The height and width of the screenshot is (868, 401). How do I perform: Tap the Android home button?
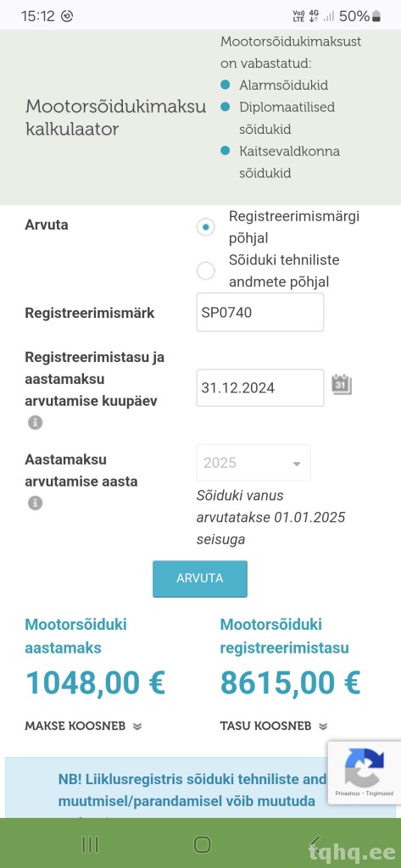click(x=202, y=843)
